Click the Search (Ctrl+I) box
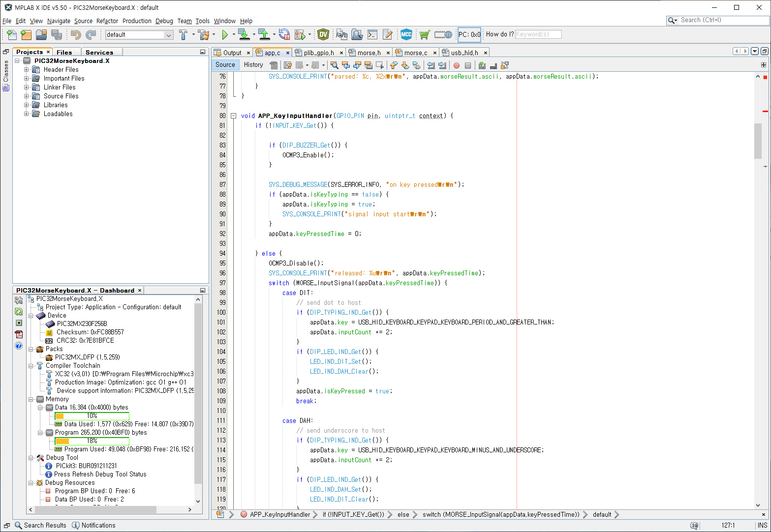Viewport: 771px width, 532px height. pyautogui.click(x=718, y=20)
